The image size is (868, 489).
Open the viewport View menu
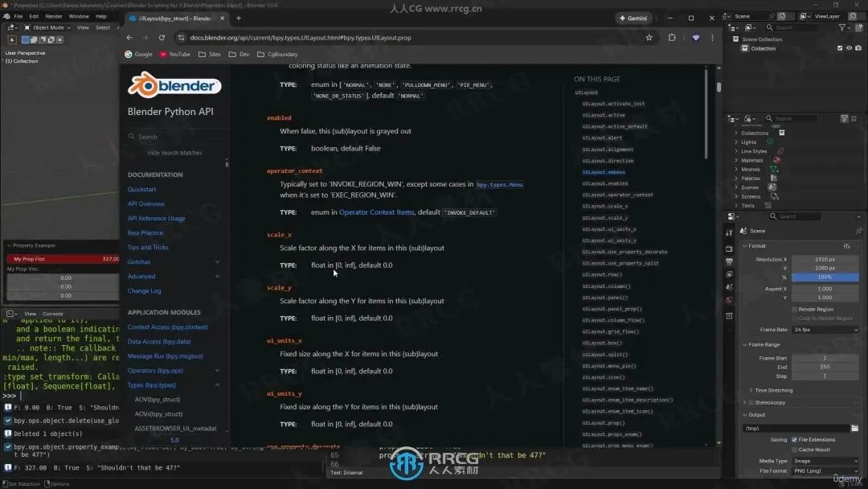pos(83,27)
